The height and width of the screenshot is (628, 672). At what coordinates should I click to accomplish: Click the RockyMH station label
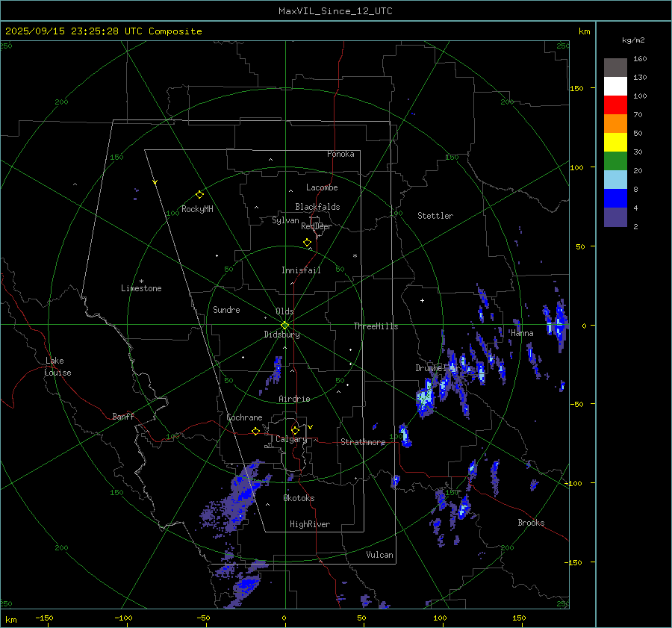tap(197, 209)
